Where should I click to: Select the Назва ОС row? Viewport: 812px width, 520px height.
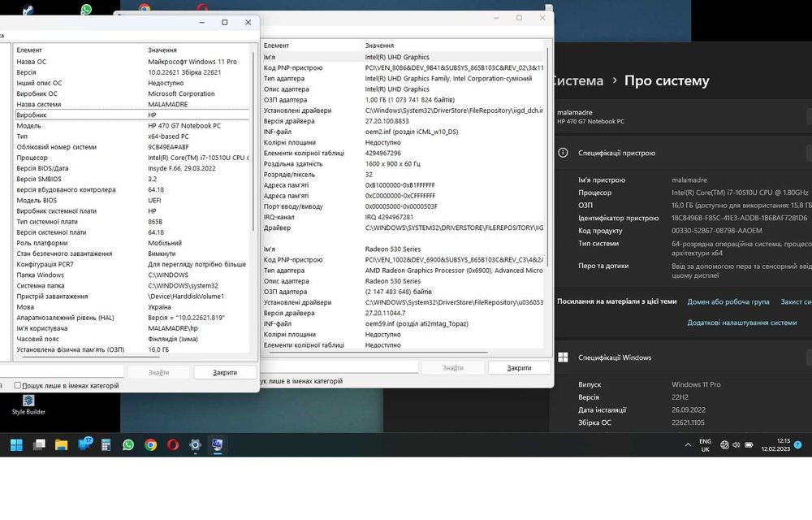point(132,62)
